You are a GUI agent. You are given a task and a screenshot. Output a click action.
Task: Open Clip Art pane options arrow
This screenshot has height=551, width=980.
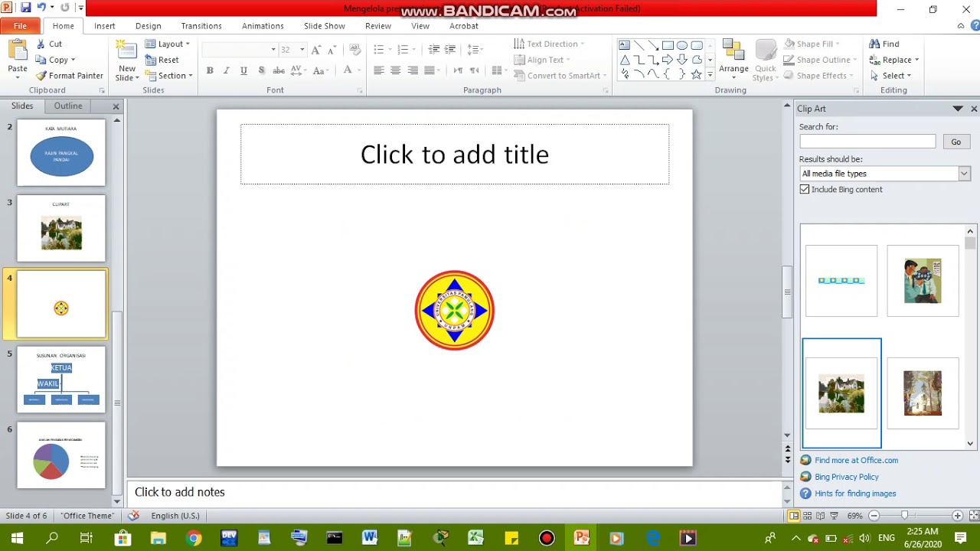(x=957, y=109)
